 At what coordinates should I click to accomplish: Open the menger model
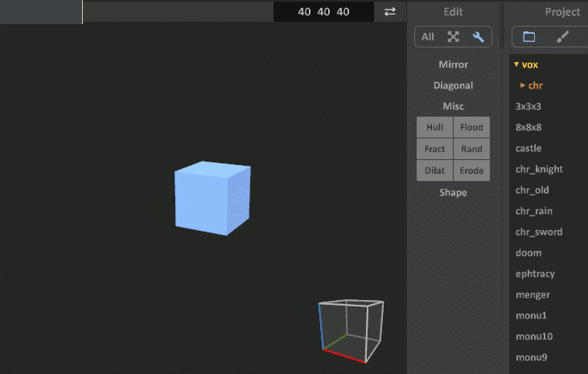click(532, 295)
